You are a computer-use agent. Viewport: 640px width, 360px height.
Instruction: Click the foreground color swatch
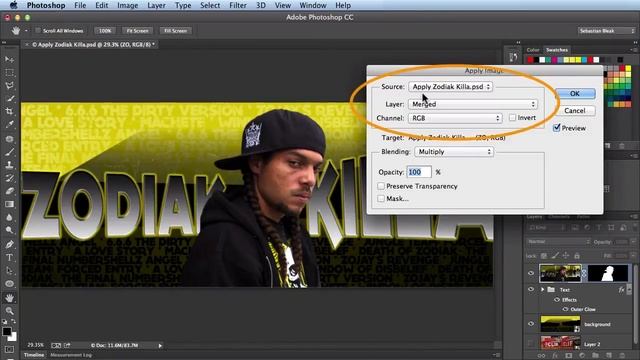pyautogui.click(x=7, y=332)
